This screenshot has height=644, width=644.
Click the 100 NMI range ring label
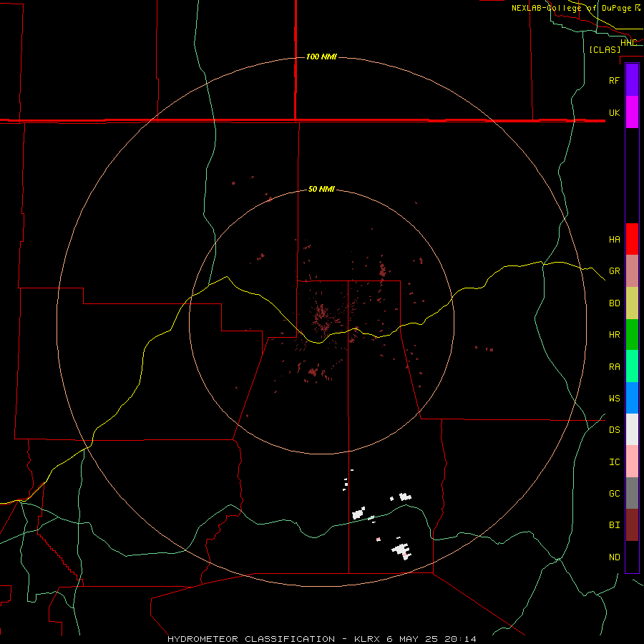coord(321,57)
